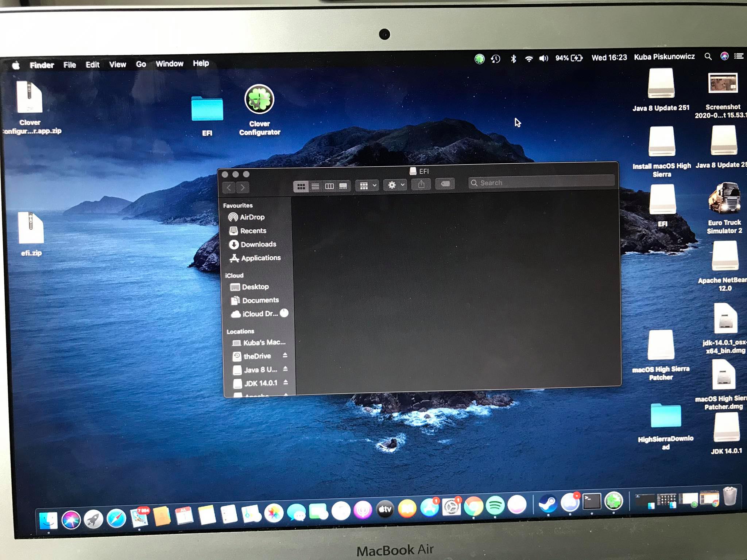Image resolution: width=747 pixels, height=560 pixels.
Task: Switch Finder to column view
Action: [x=329, y=186]
